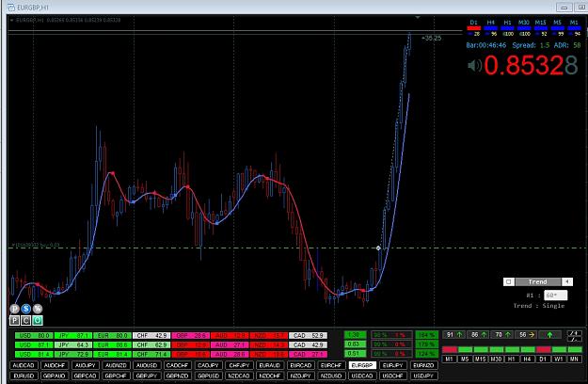Select the GBPAUD button
Image resolution: width=588 pixels, height=384 pixels.
tap(55, 376)
